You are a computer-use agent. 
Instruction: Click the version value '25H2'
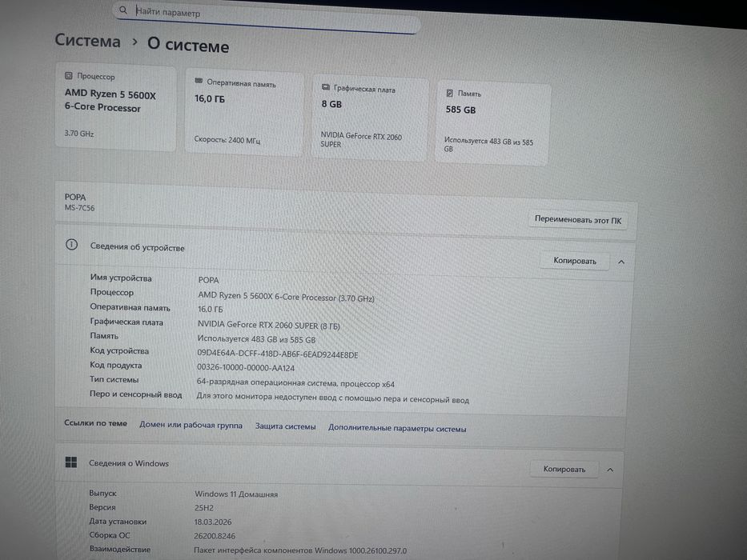pos(204,508)
